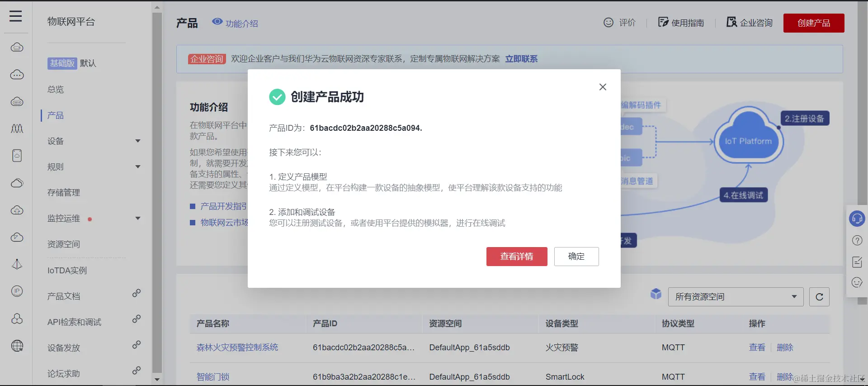Click the sidebar scrollbar down arrow
868x386 pixels.
(157, 380)
